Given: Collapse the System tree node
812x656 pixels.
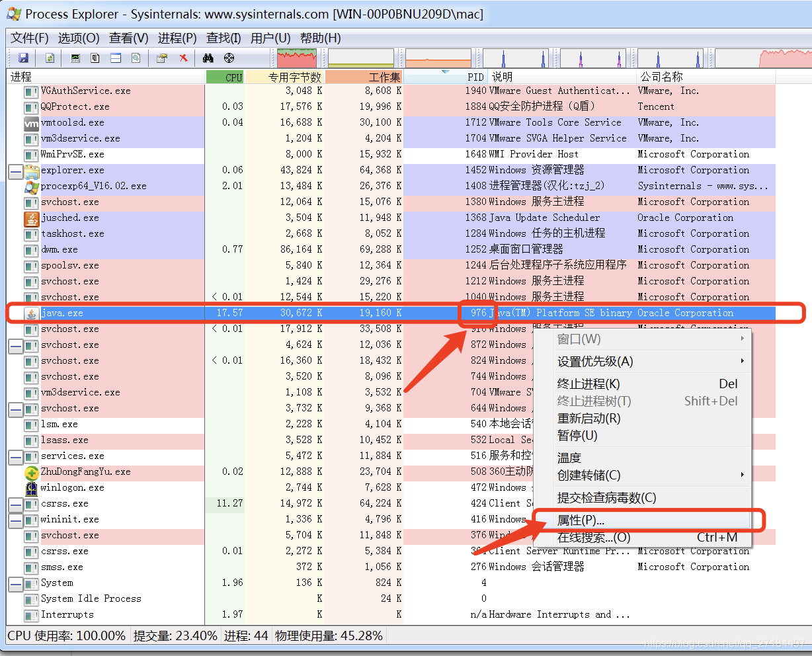Looking at the screenshot, I should tap(15, 584).
